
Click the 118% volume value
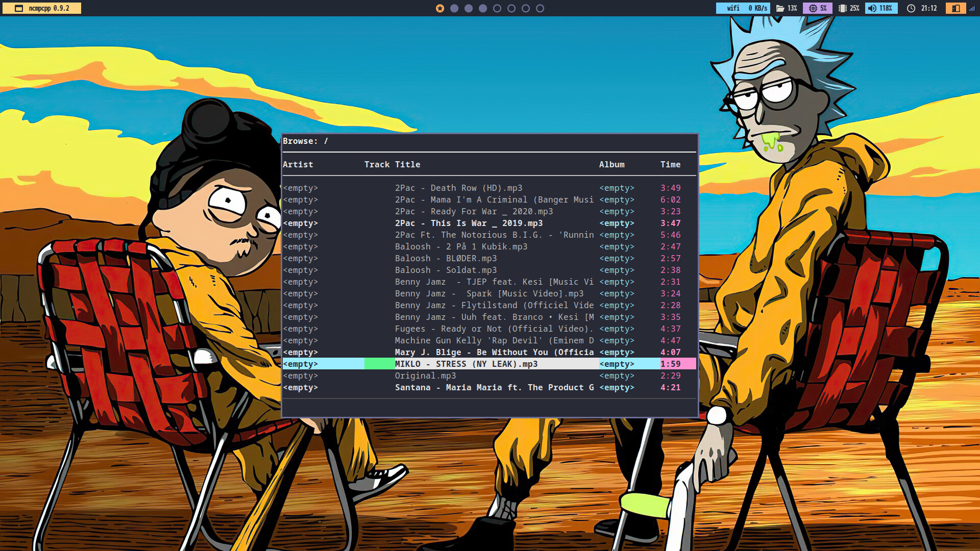[x=886, y=8]
